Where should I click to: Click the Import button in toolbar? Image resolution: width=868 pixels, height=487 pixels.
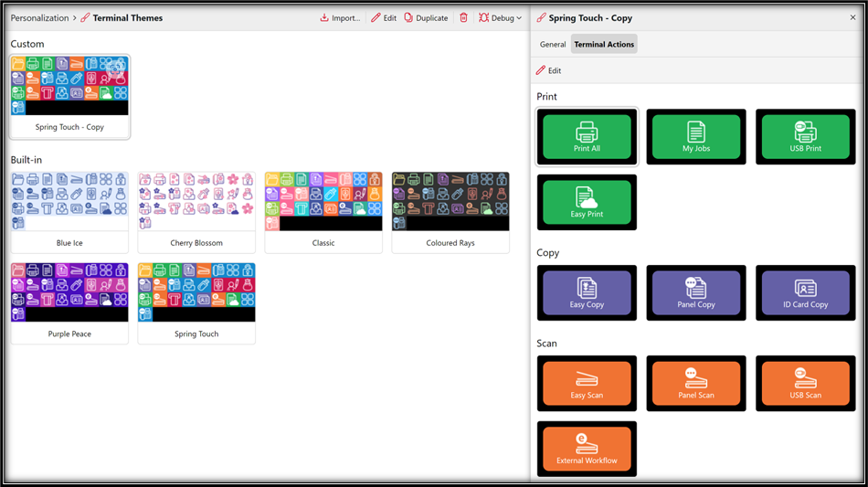pyautogui.click(x=340, y=17)
